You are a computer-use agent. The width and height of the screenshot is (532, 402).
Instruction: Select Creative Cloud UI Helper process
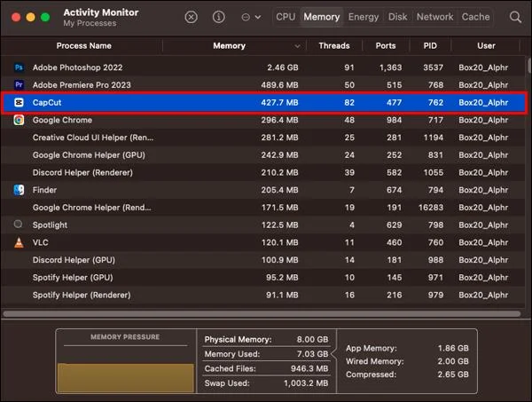[x=93, y=138]
